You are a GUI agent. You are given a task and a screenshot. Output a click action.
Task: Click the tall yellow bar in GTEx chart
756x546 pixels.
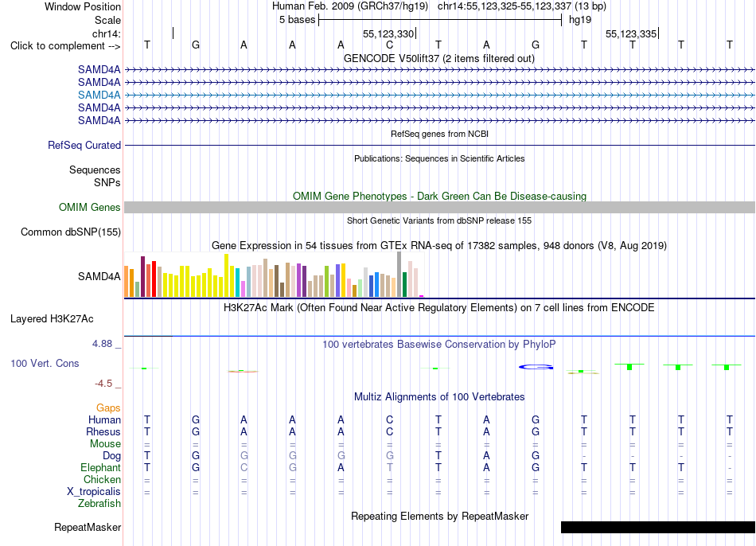point(226,275)
